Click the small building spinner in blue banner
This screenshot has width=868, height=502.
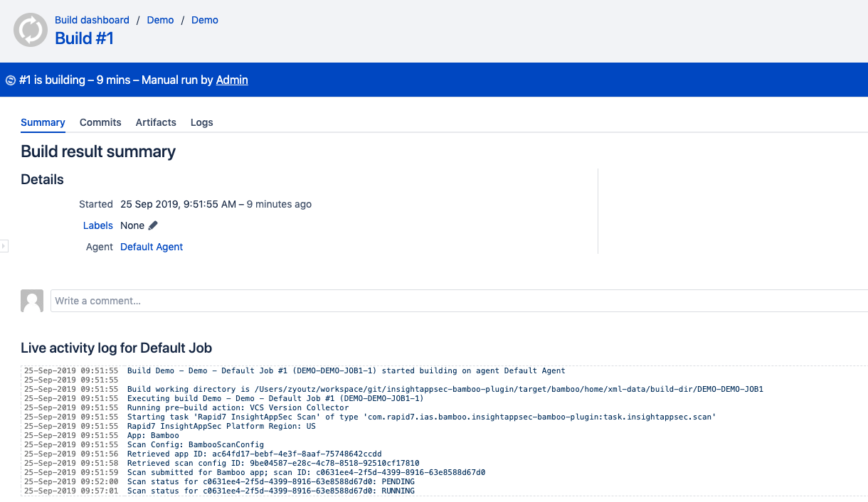(x=11, y=80)
